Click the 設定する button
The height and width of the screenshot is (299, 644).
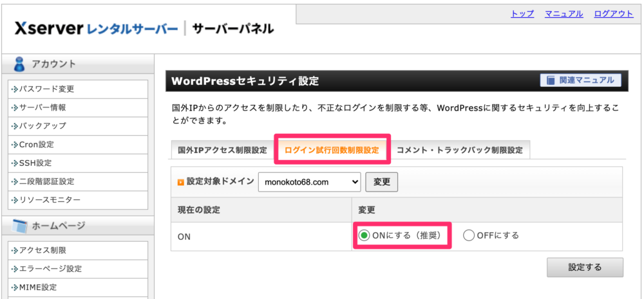585,267
